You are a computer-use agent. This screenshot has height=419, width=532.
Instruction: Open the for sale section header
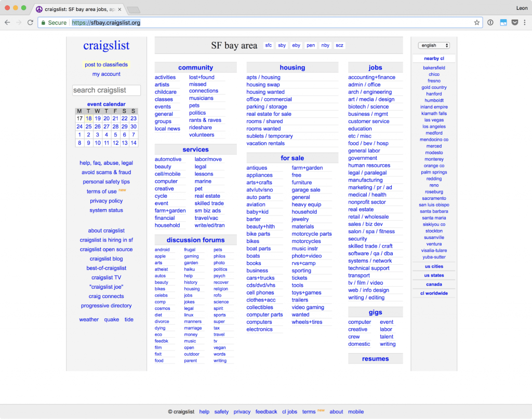(292, 158)
